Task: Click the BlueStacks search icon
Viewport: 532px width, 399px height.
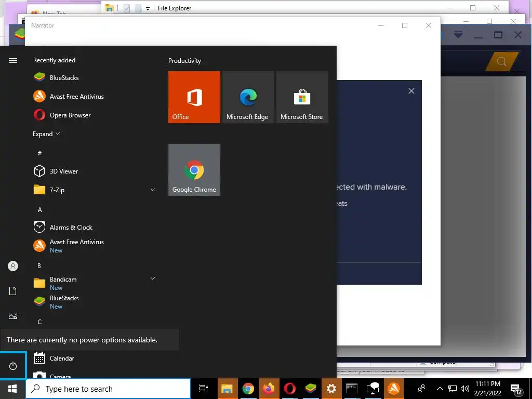Action: click(501, 61)
